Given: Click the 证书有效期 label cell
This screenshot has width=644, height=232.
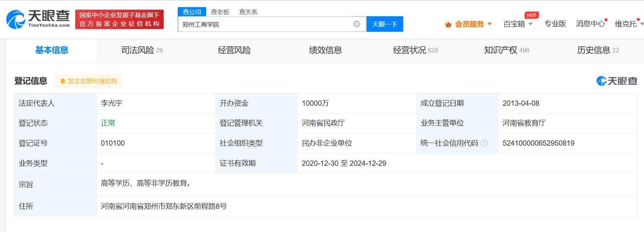Looking at the screenshot, I should (256, 163).
